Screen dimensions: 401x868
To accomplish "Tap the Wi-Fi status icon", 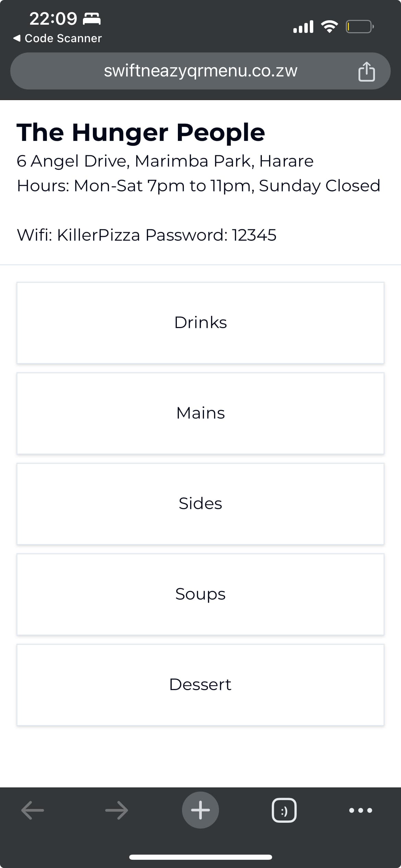I will 329,26.
